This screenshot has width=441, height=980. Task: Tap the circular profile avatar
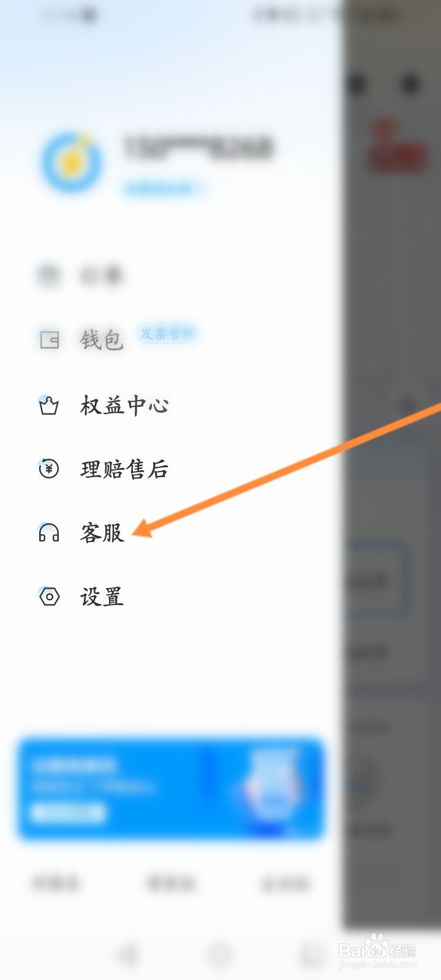pyautogui.click(x=72, y=162)
